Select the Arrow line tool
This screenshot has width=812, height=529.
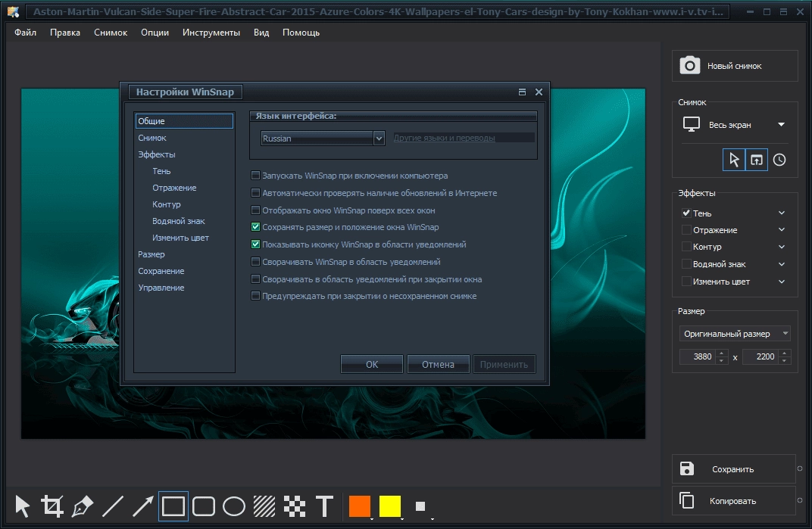143,506
